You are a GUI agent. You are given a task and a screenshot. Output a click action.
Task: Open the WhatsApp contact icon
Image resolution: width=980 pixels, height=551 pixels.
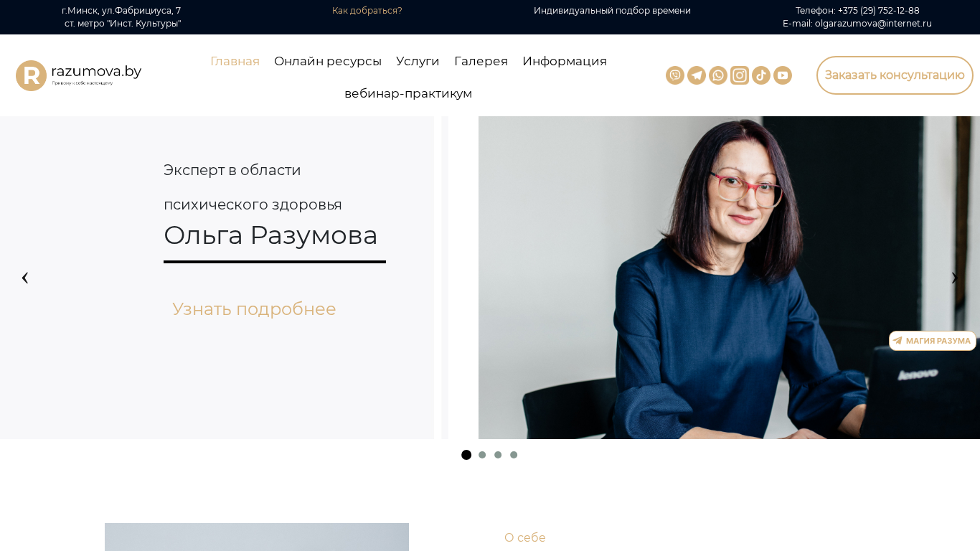point(718,75)
